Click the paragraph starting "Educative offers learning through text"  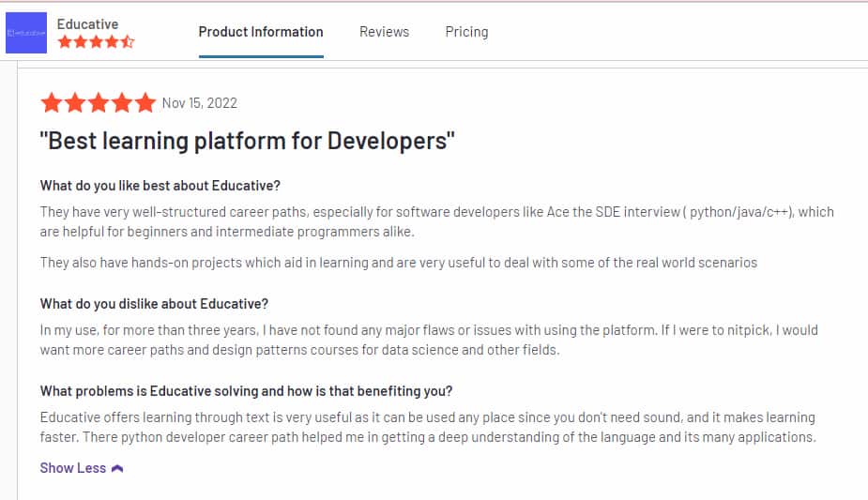428,427
